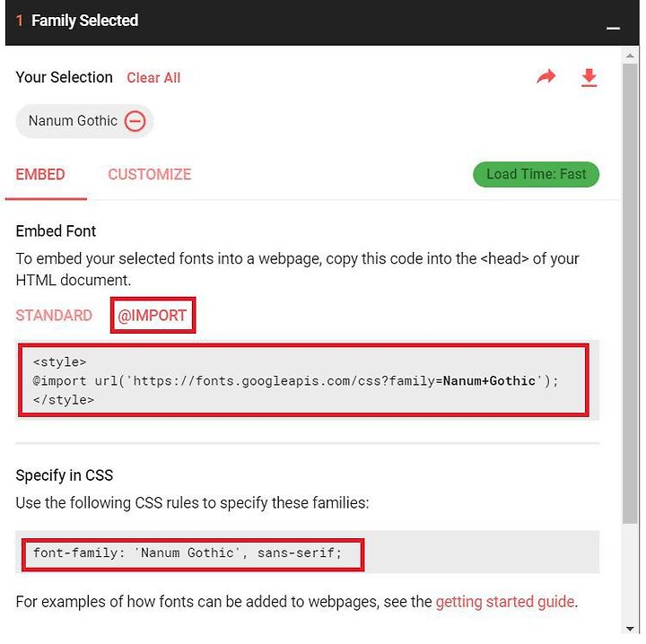Viewport: 646px width, 644px height.
Task: Click the vertical scrollbar thumb
Action: click(x=630, y=292)
